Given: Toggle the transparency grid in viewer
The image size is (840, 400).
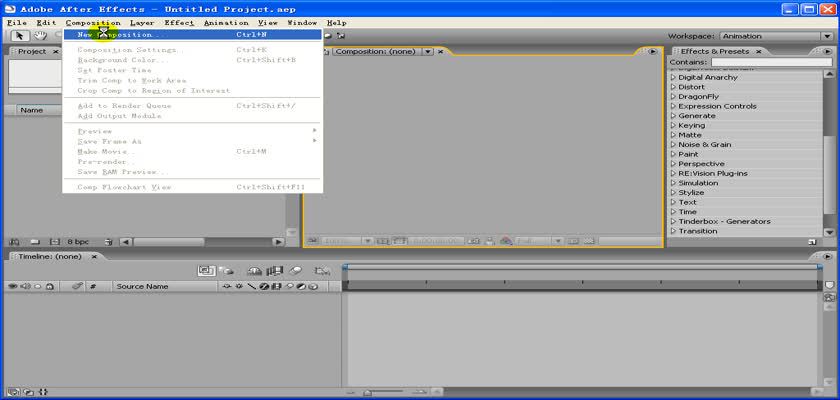Looking at the screenshot, I should pos(589,241).
